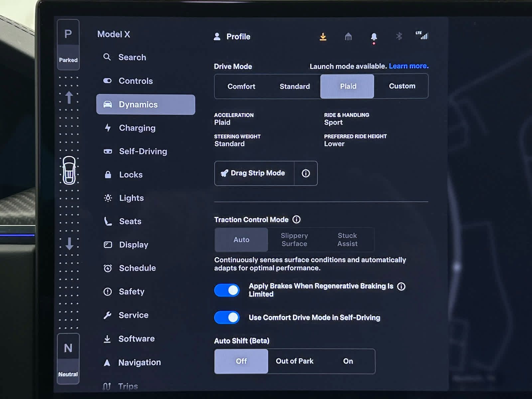The height and width of the screenshot is (399, 532).
Task: Click the Seats icon
Action: point(108,221)
